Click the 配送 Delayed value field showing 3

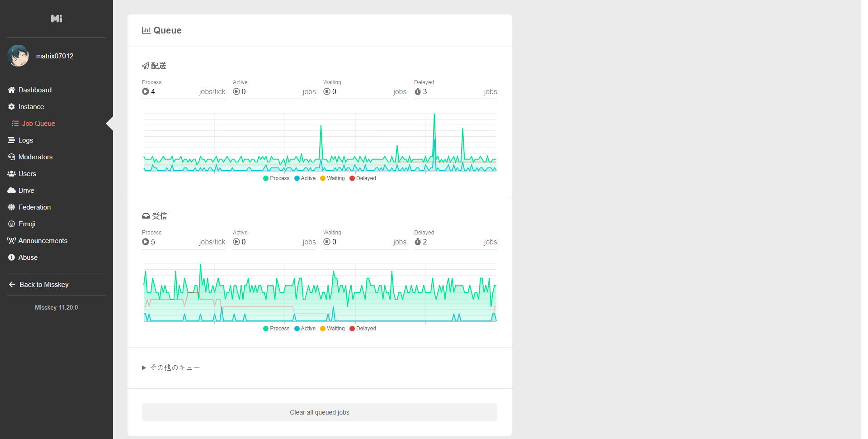pyautogui.click(x=456, y=92)
